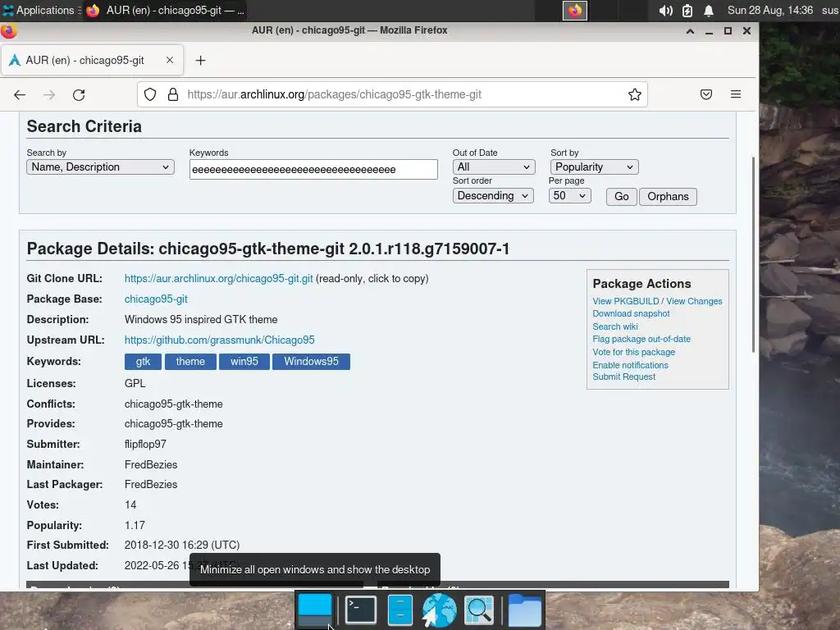Vote for this package
Image resolution: width=840 pixels, height=630 pixels.
click(634, 352)
